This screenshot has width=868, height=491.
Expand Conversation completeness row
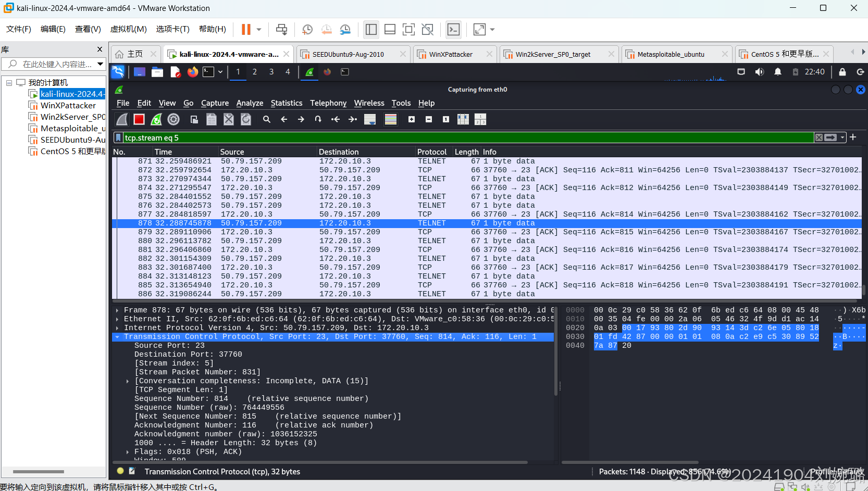click(128, 381)
